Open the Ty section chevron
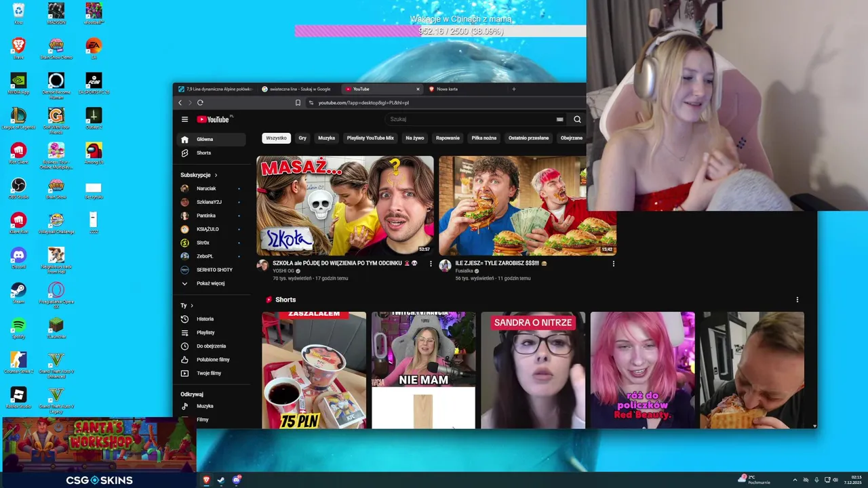This screenshot has height=488, width=868. point(192,306)
